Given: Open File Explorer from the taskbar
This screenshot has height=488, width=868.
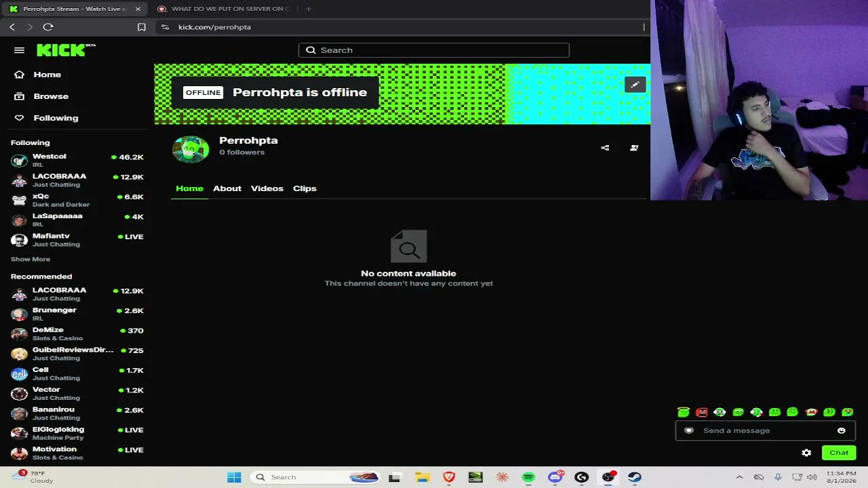Looking at the screenshot, I should pyautogui.click(x=422, y=477).
